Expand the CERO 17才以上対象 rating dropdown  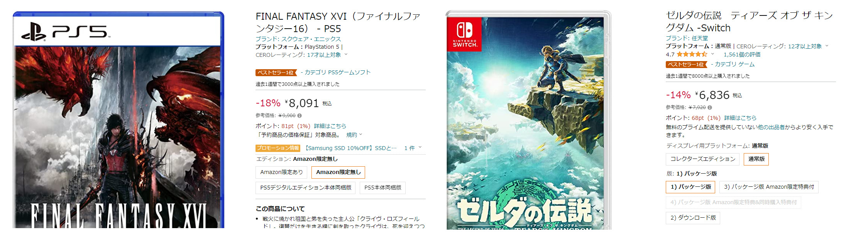(346, 55)
